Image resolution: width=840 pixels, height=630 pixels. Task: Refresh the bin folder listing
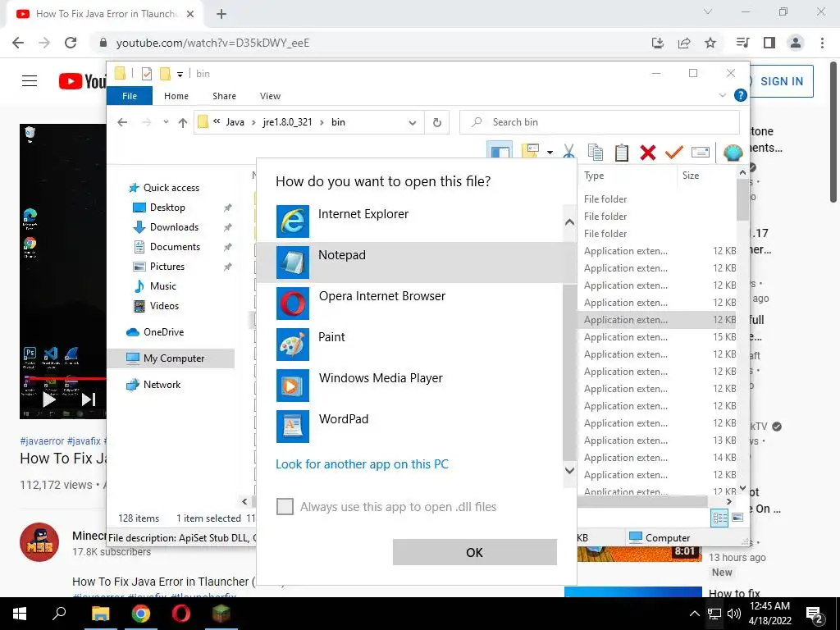pos(437,122)
